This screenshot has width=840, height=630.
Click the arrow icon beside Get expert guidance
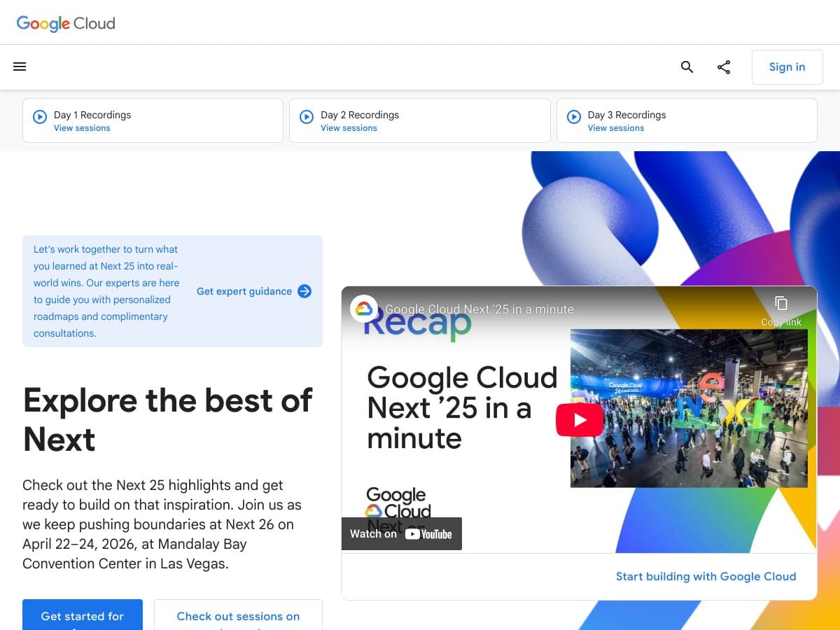[x=304, y=291]
